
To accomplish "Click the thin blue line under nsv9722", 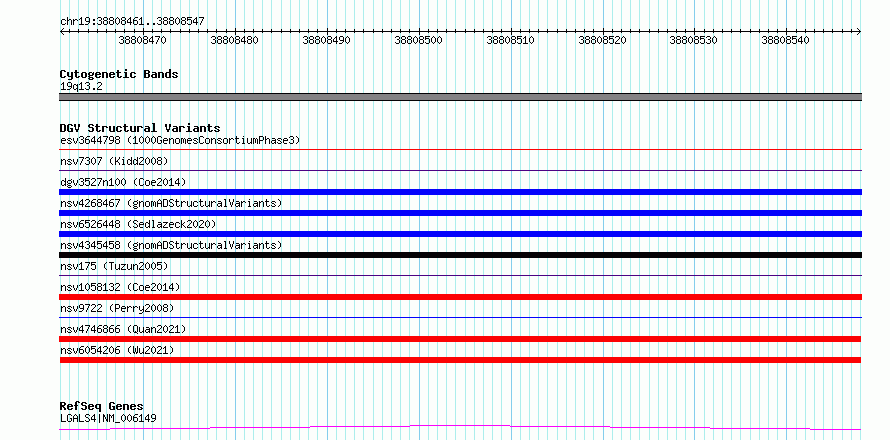I will [460, 318].
